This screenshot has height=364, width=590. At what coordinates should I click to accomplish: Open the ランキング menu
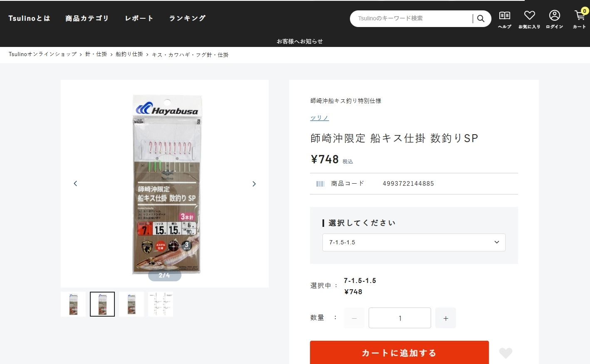click(187, 18)
